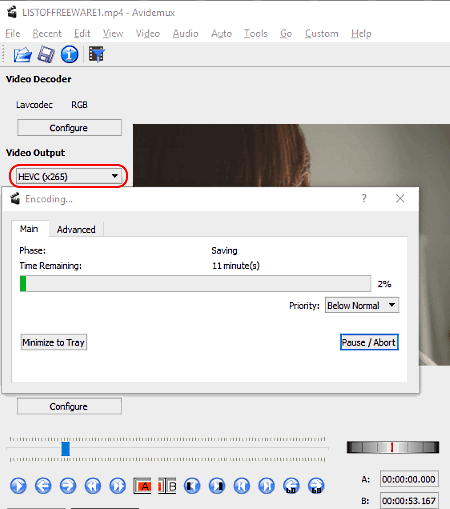This screenshot has width=450, height=509.
Task: Step forward 60 seconds
Action: tap(316, 486)
